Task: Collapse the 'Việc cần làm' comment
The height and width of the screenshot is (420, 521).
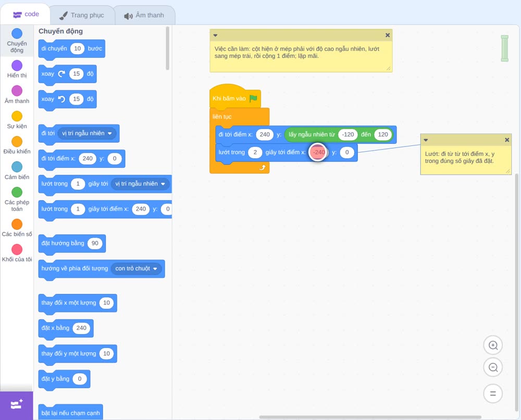Action: 215,35
